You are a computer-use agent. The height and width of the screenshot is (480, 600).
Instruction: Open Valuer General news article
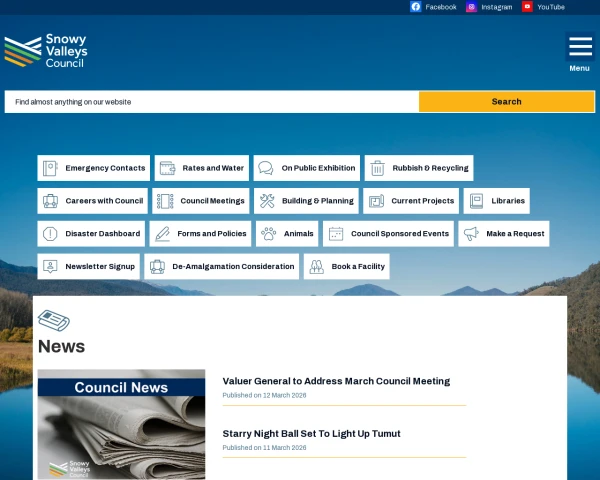pos(336,381)
